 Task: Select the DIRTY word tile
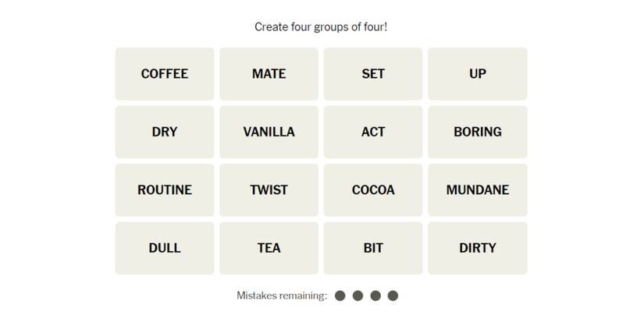pos(477,248)
